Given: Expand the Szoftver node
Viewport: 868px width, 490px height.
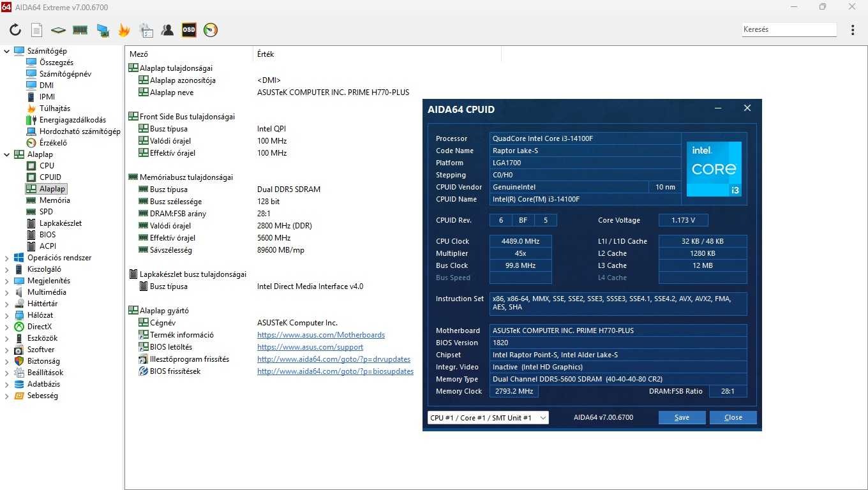Looking at the screenshot, I should pos(7,350).
